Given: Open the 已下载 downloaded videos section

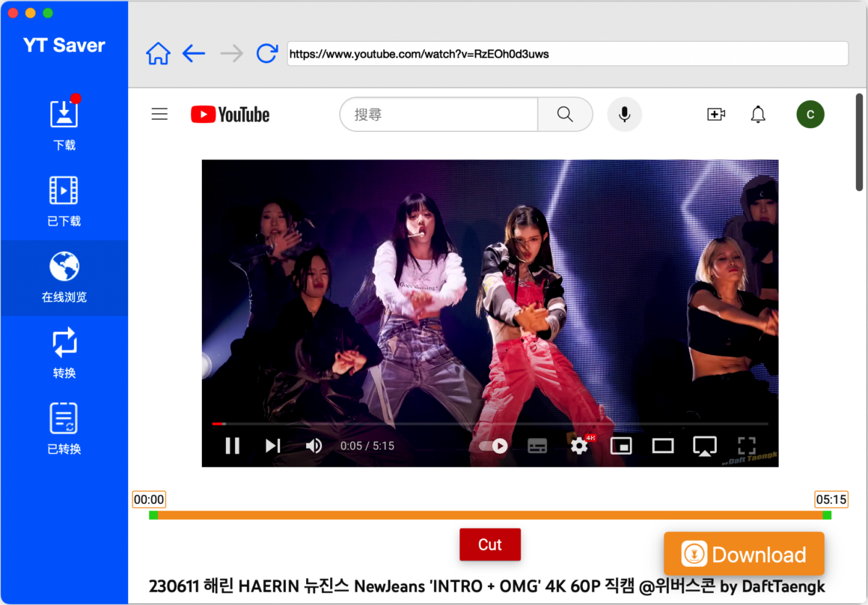Looking at the screenshot, I should [64, 201].
